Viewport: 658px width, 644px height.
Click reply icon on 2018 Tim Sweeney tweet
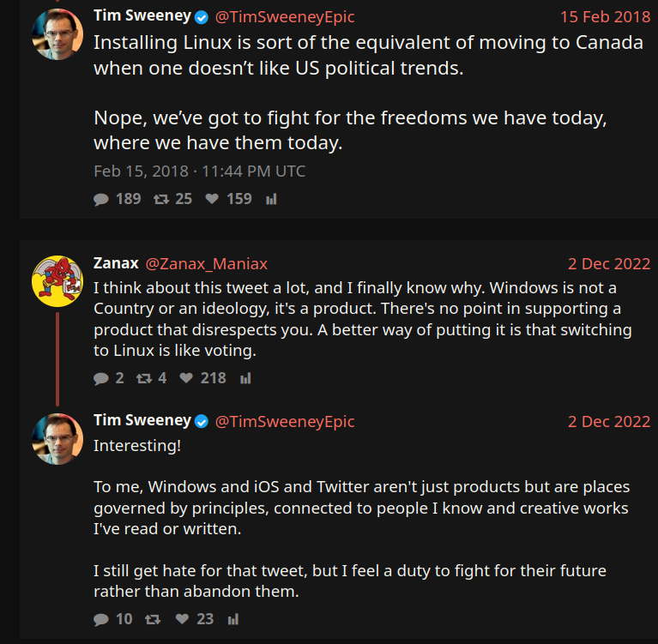tap(101, 199)
